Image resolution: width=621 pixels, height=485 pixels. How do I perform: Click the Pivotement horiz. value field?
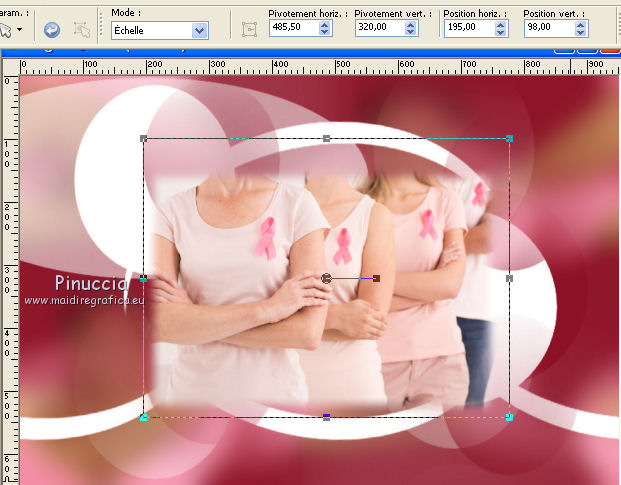[294, 28]
